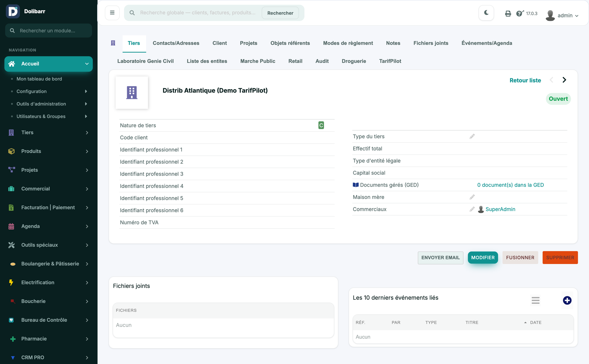
Task: Click the GED documents book icon
Action: tap(356, 185)
